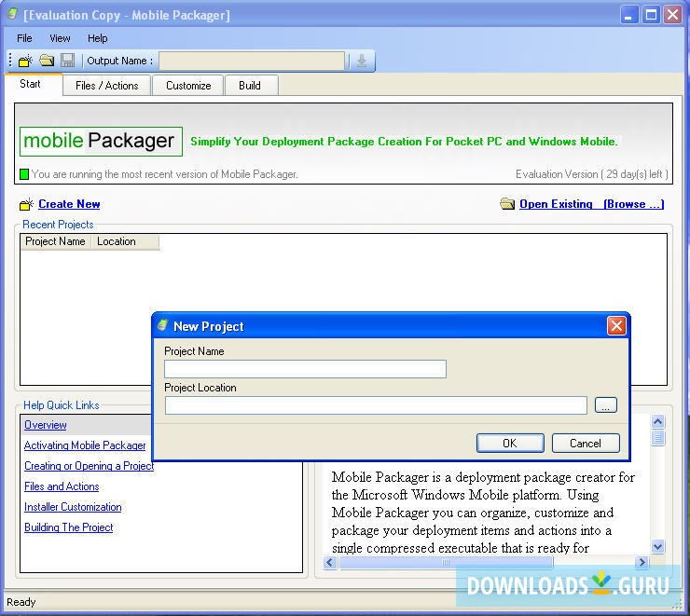Click the Ready status bar text
The width and height of the screenshot is (690, 616).
[x=21, y=602]
